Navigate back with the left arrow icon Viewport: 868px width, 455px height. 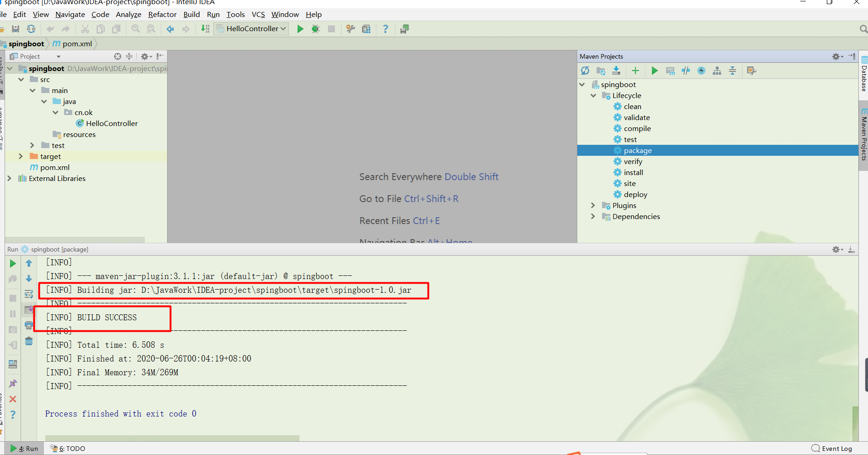click(170, 29)
